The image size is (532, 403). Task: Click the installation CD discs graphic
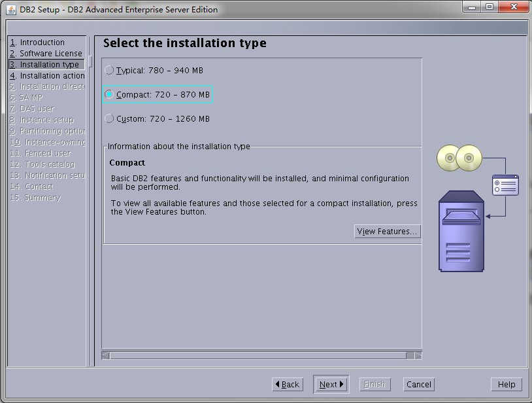[x=459, y=158]
